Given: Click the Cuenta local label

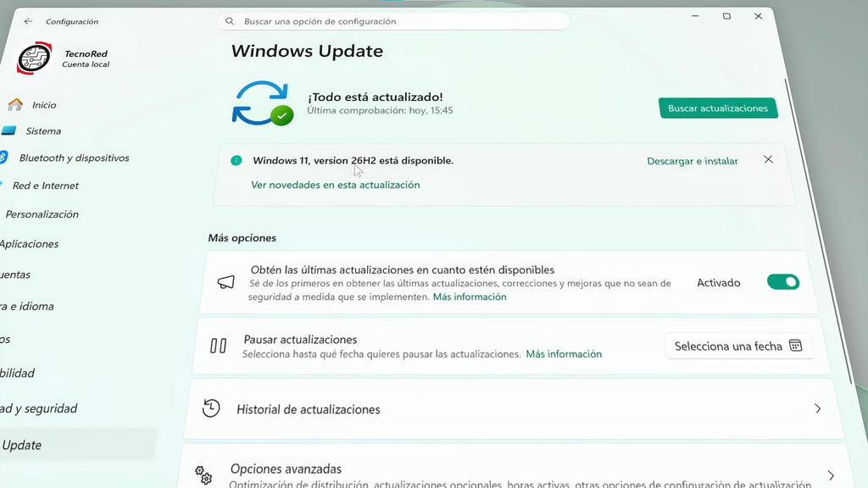Looking at the screenshot, I should pyautogui.click(x=86, y=64).
